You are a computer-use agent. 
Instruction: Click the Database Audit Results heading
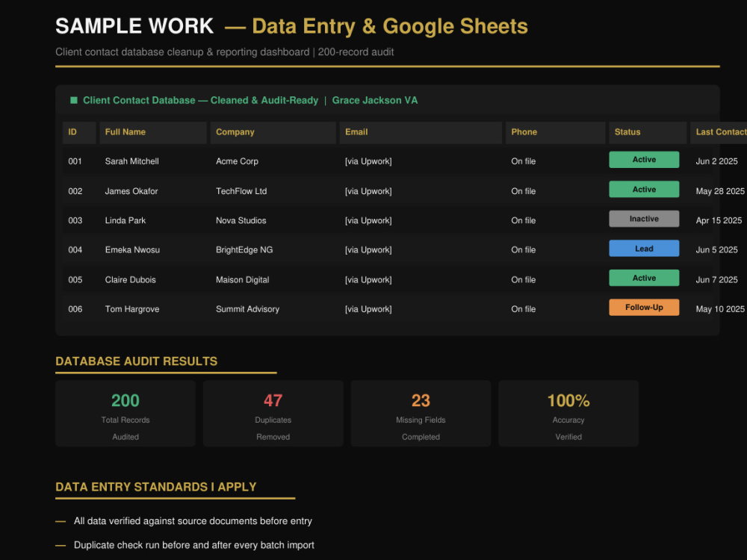(x=136, y=361)
